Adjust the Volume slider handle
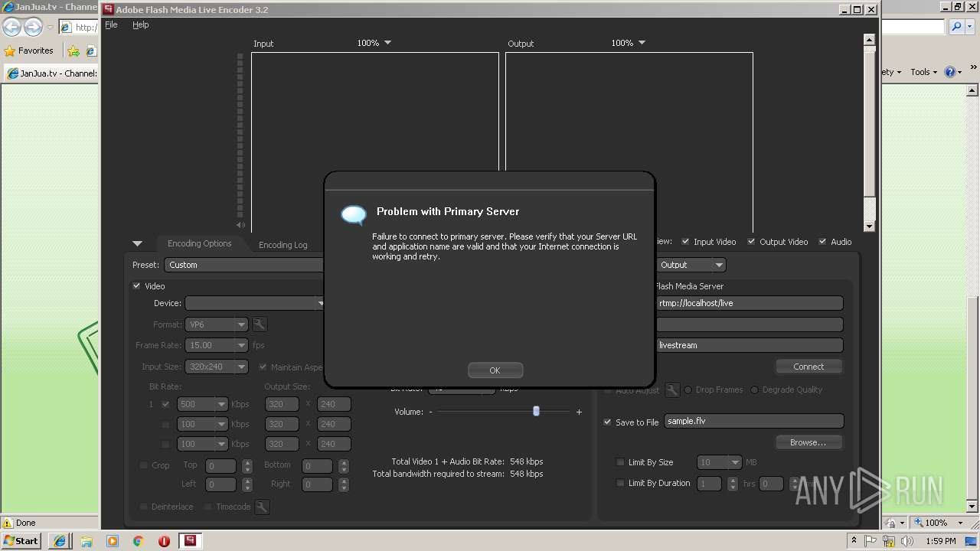The height and width of the screenshot is (551, 980). [x=536, y=411]
